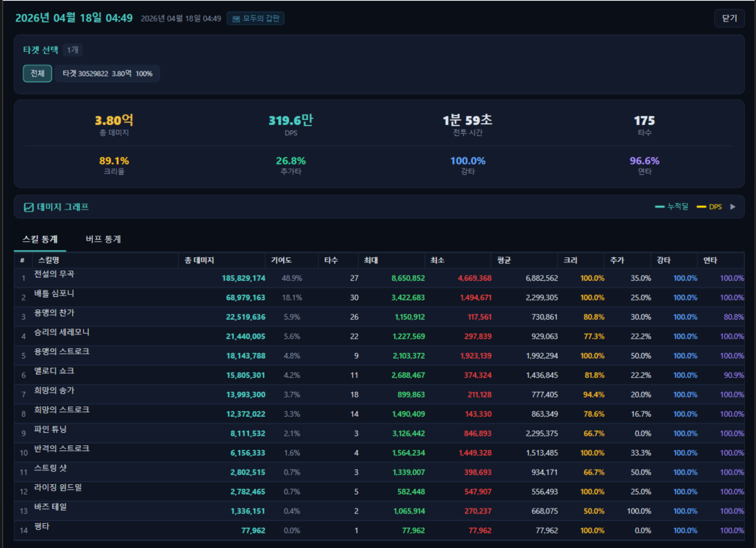Sort by the 최대 column header

[371, 260]
